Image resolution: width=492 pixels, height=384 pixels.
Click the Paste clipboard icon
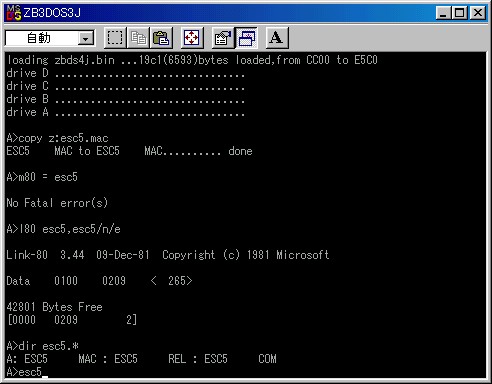[x=161, y=38]
